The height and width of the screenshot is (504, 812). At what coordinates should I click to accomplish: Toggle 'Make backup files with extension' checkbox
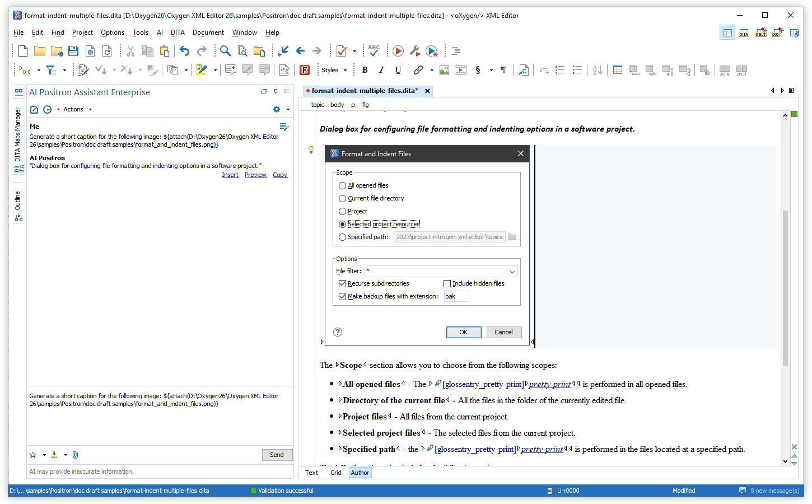point(342,296)
